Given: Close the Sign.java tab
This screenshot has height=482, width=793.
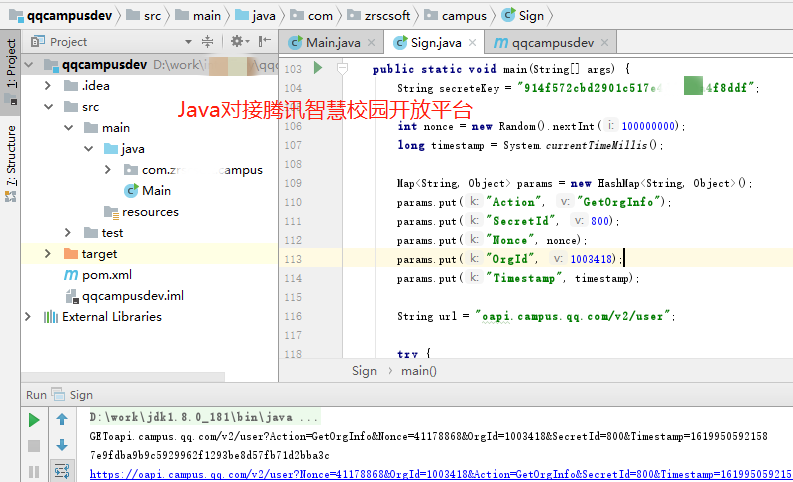Looking at the screenshot, I should [x=472, y=43].
